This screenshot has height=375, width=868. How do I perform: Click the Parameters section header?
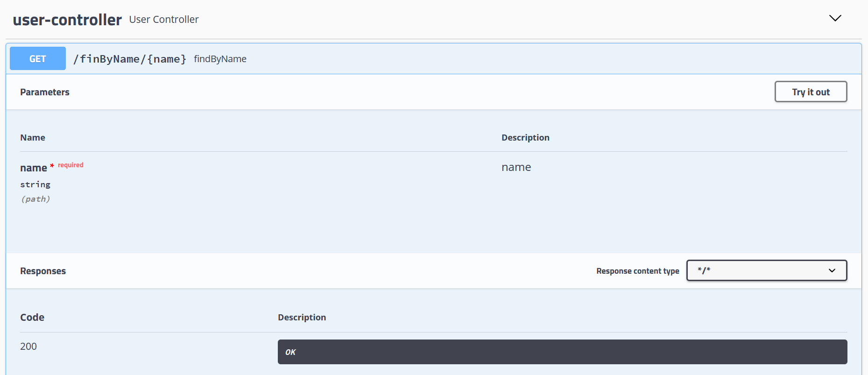[45, 92]
